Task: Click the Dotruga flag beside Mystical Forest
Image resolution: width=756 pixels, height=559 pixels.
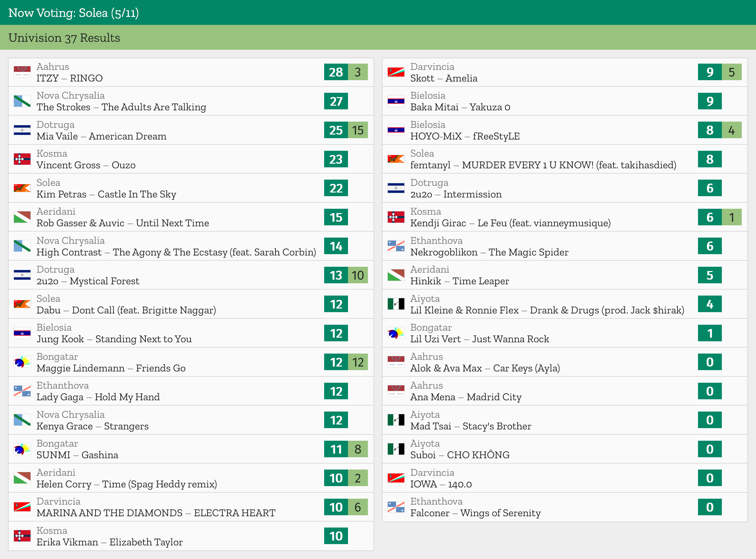Action: coord(22,275)
